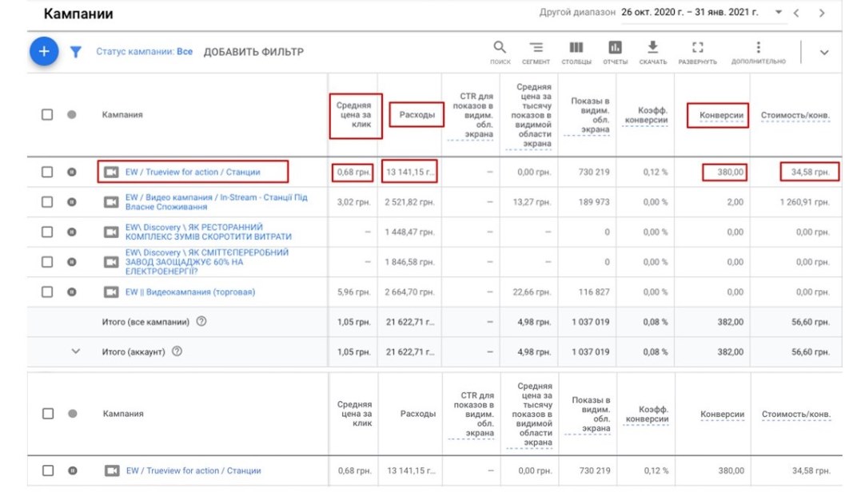Click the video camera icon of the In-Stream row

[111, 202]
